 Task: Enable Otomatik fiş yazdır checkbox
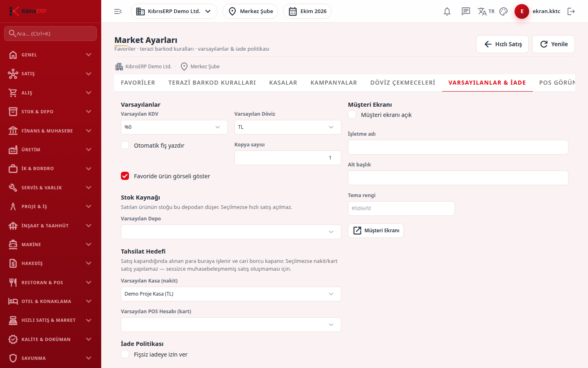point(125,146)
